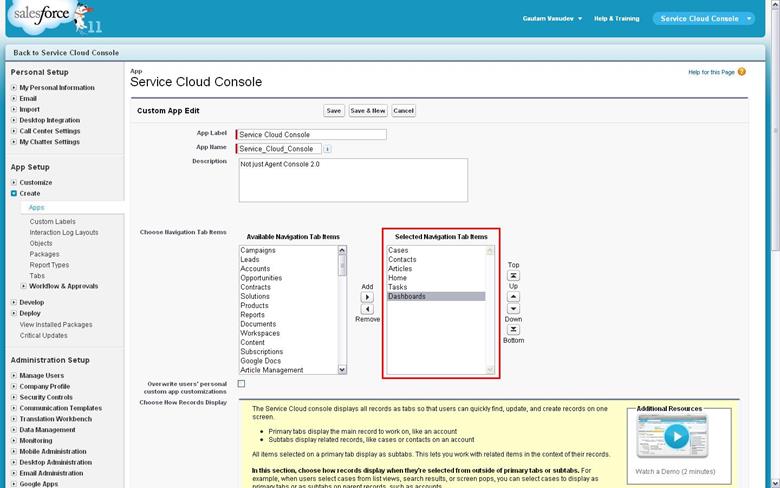Viewport: 780px width, 488px height.
Task: Select Opportunities in available tab items
Action: (x=261, y=278)
